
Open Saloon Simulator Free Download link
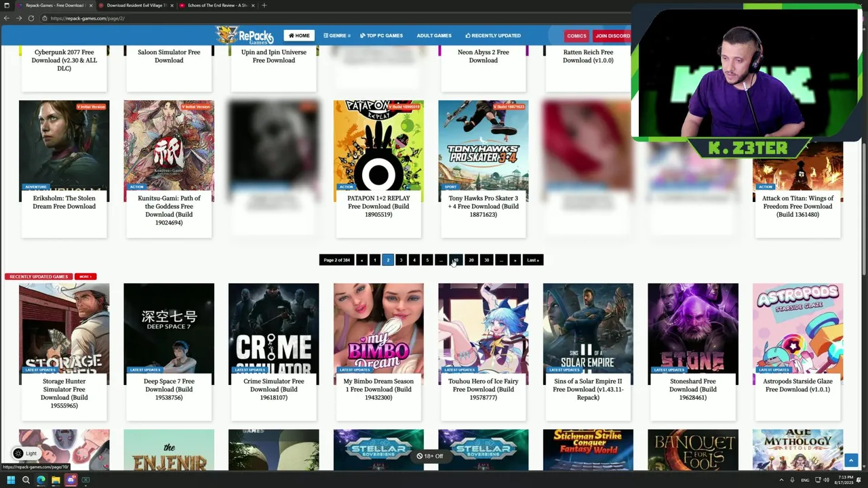pos(169,56)
